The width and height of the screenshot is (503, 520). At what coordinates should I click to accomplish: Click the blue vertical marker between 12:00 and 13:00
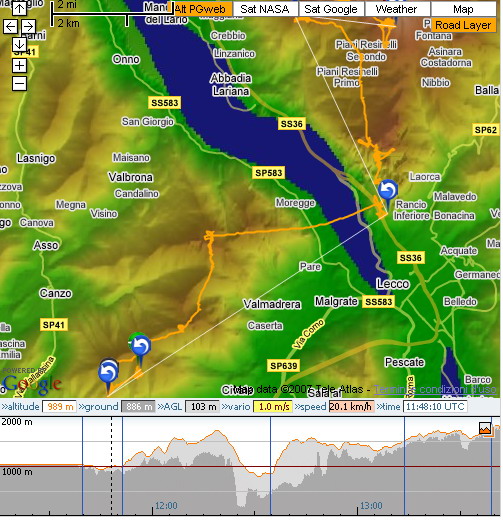pyautogui.click(x=270, y=466)
